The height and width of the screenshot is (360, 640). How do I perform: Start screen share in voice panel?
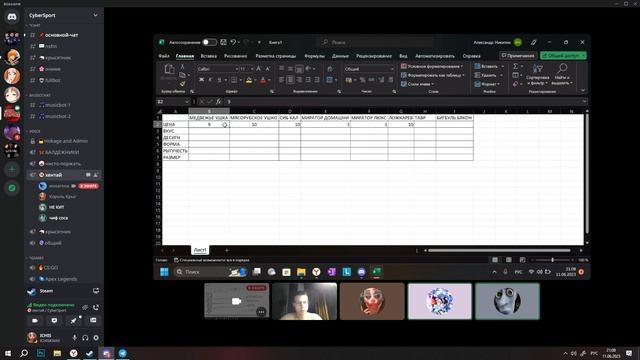[54, 320]
